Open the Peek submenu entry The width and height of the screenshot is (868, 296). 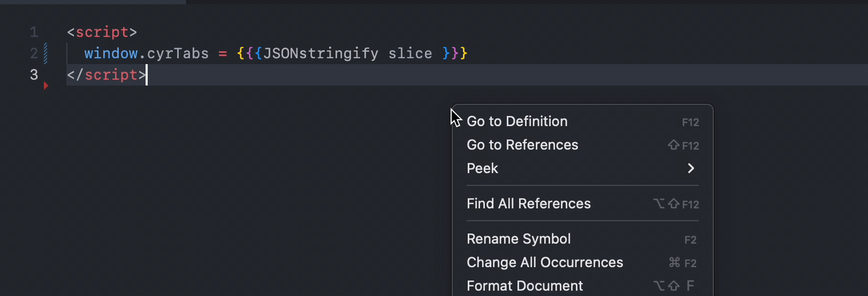pyautogui.click(x=583, y=168)
